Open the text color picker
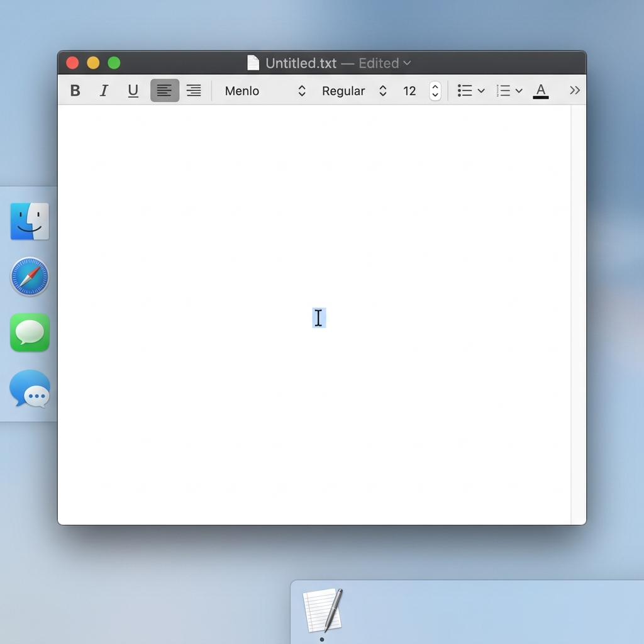This screenshot has width=644, height=644. (x=540, y=91)
